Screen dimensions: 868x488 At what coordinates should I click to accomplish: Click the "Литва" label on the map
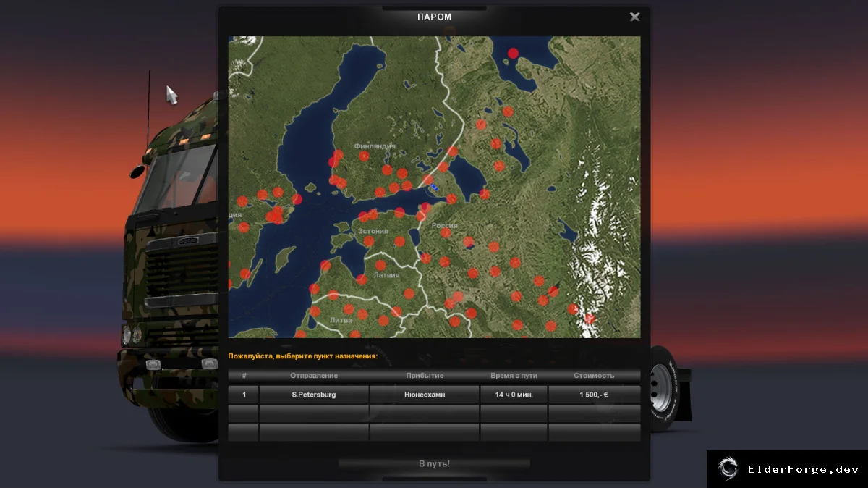coord(341,319)
